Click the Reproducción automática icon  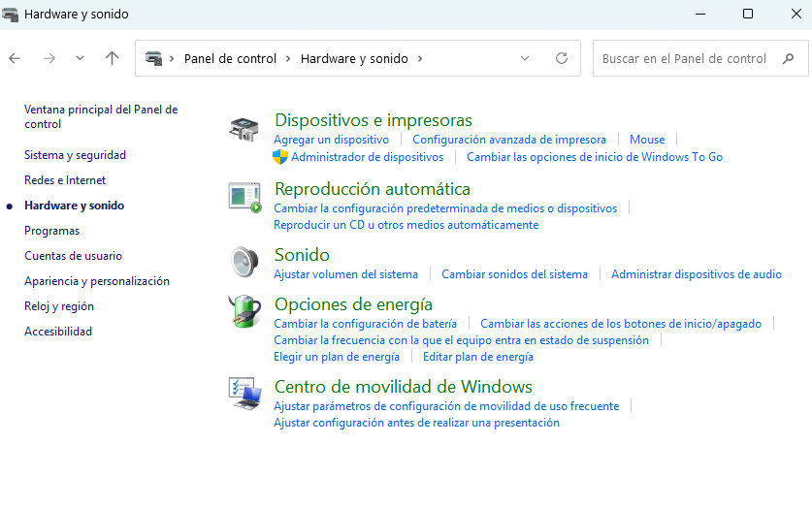244,197
